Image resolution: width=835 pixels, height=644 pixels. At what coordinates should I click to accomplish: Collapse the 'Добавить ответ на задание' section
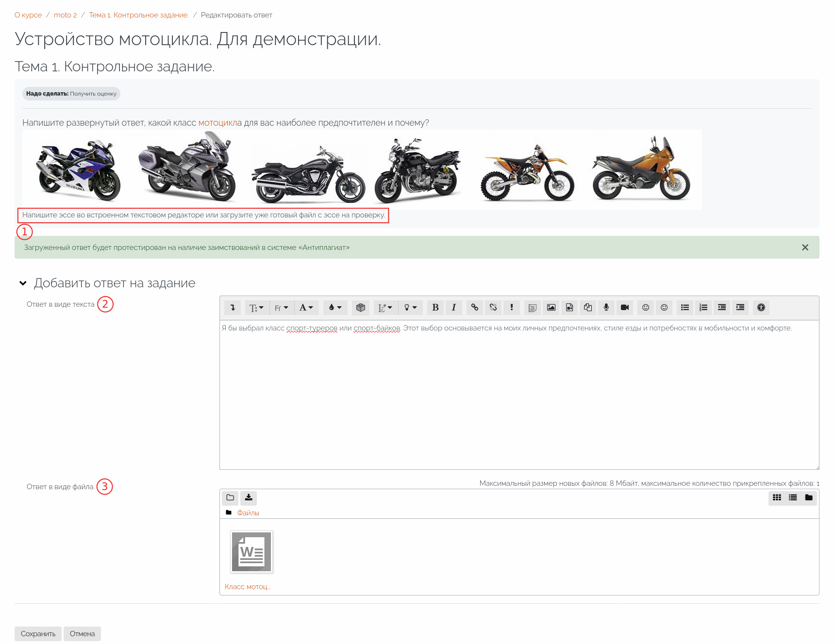pos(23,283)
